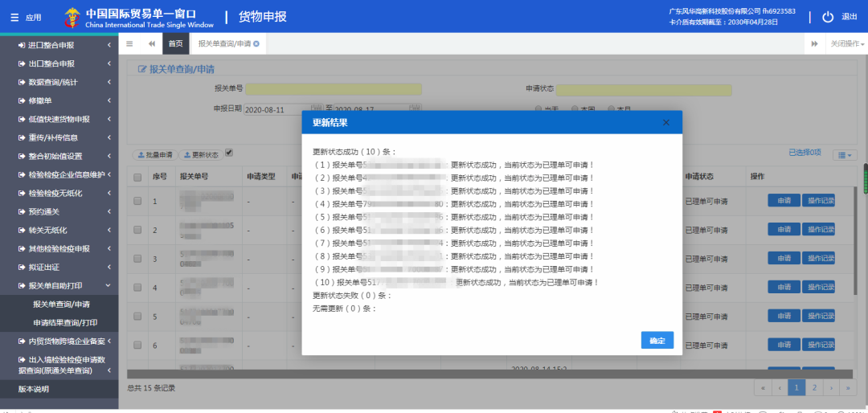
Task: Expand 检验检疫企业信息维护 in sidebar
Action: pyautogui.click(x=59, y=174)
